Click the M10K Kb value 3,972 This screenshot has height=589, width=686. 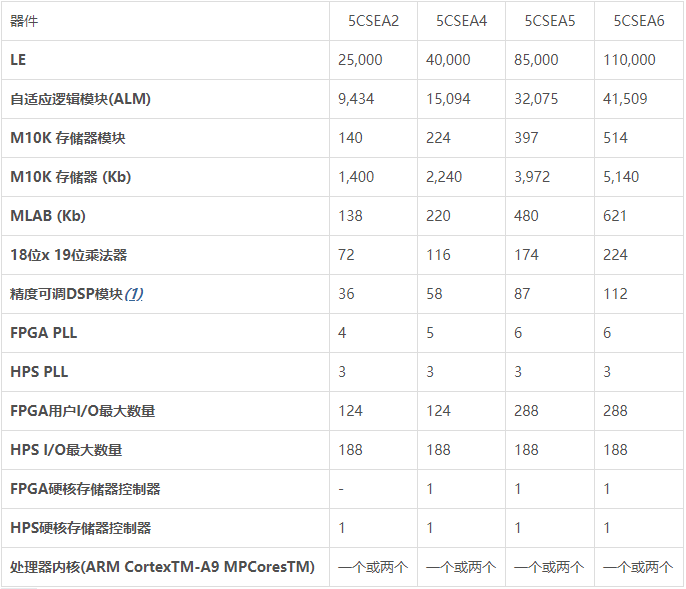pyautogui.click(x=532, y=177)
